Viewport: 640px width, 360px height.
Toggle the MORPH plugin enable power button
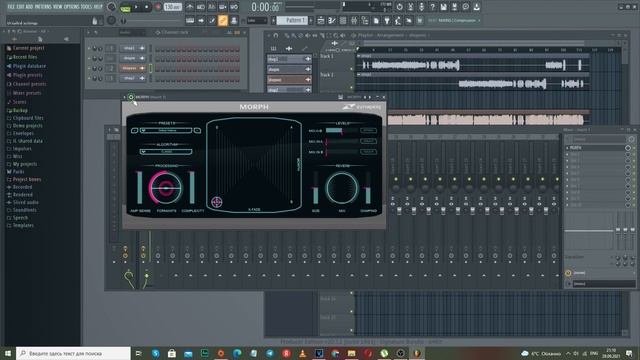click(x=131, y=97)
